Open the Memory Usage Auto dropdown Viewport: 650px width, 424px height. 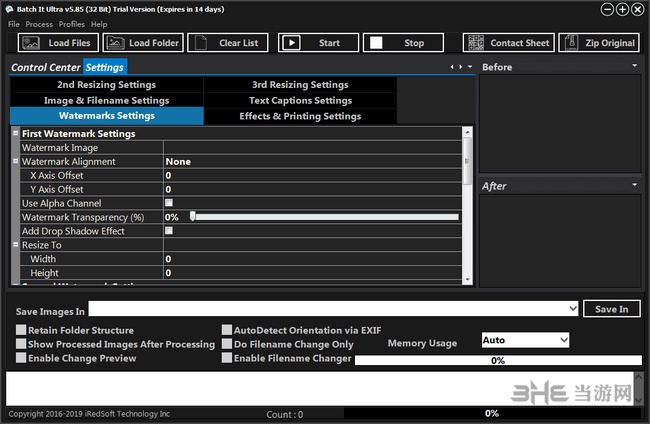click(564, 340)
